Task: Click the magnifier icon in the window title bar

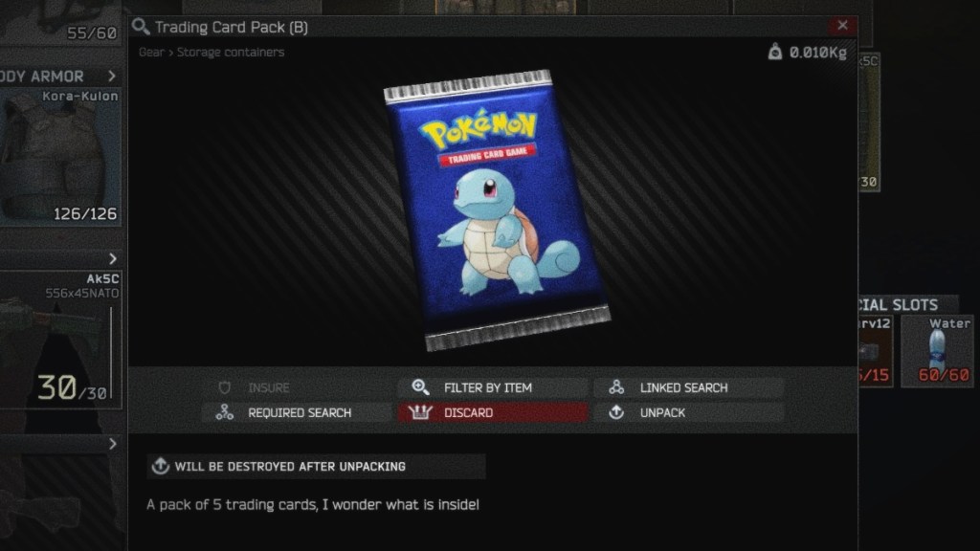Action: 140,27
